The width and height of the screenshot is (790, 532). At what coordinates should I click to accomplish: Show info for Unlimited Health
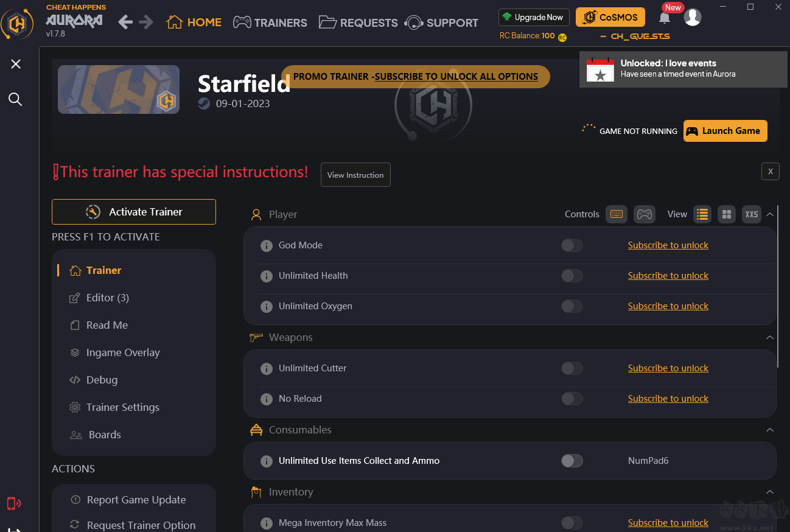pyautogui.click(x=266, y=276)
